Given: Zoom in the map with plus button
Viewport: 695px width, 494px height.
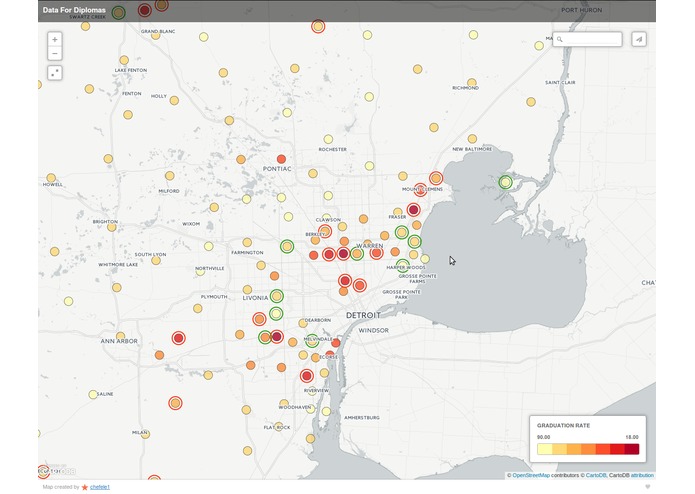Looking at the screenshot, I should (55, 39).
